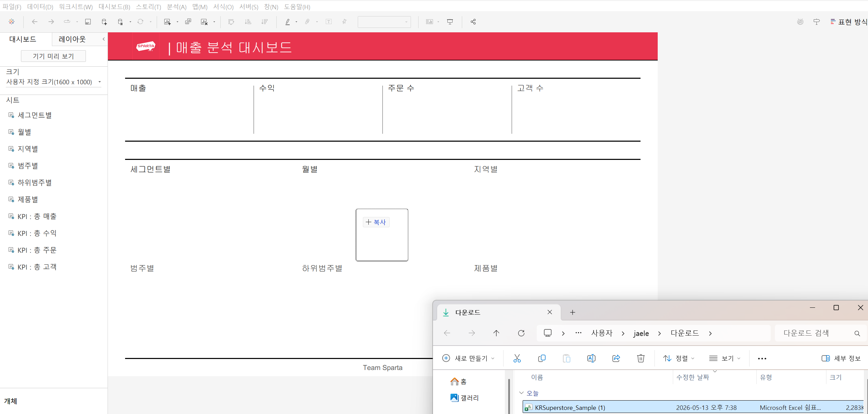Open the dashboard size dropdown

tap(54, 82)
